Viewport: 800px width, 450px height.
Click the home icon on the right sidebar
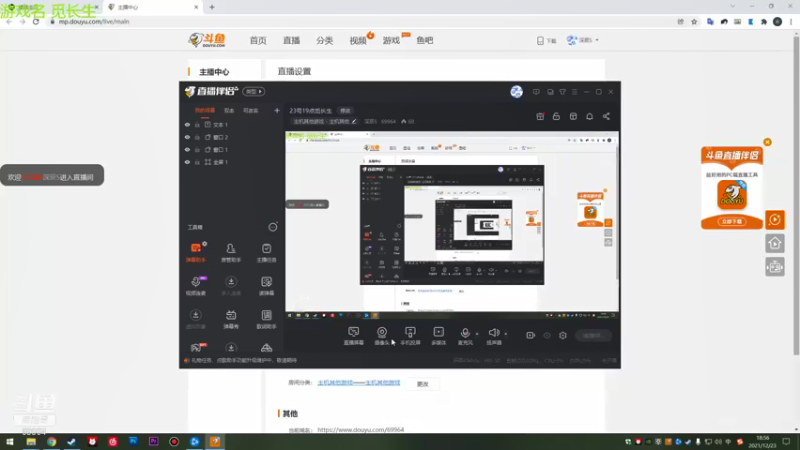pos(774,243)
